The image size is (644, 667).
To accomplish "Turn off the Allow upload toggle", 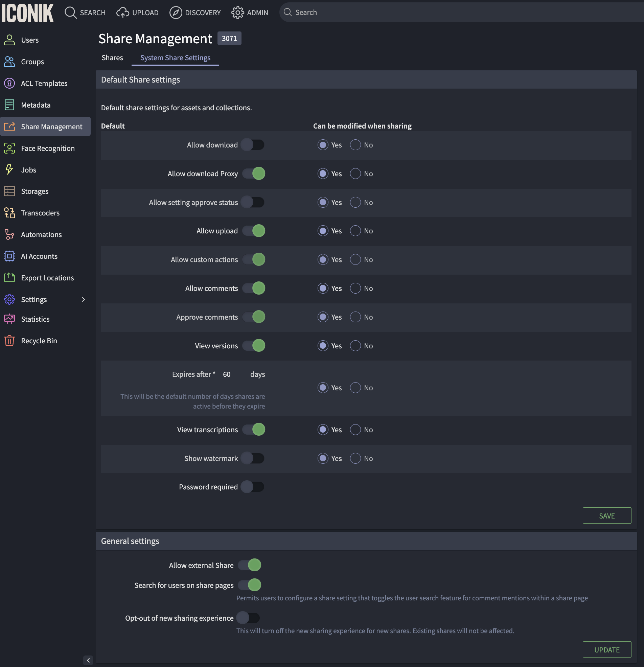I will coord(253,230).
